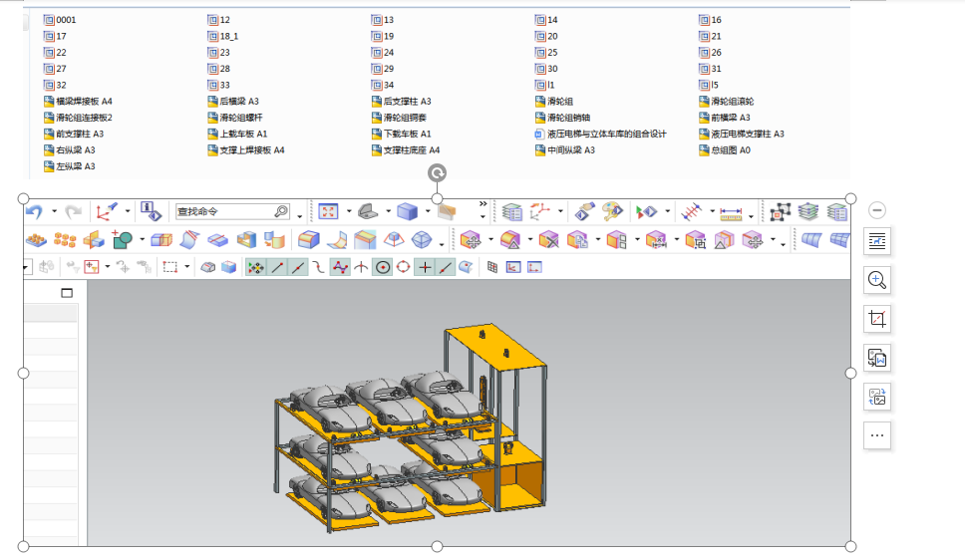Open the text wrap layout options button

tap(877, 241)
